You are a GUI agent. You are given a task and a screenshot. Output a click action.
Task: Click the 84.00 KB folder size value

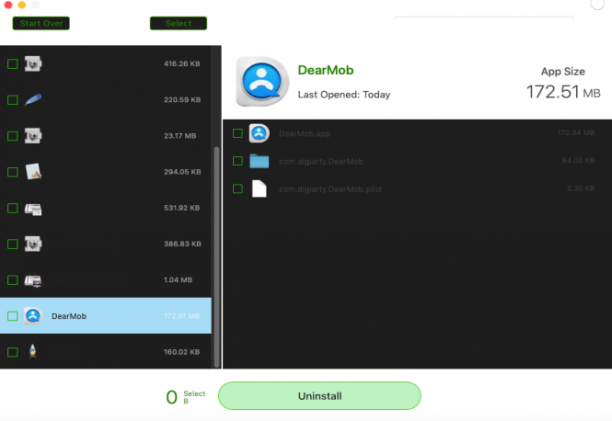click(578, 160)
